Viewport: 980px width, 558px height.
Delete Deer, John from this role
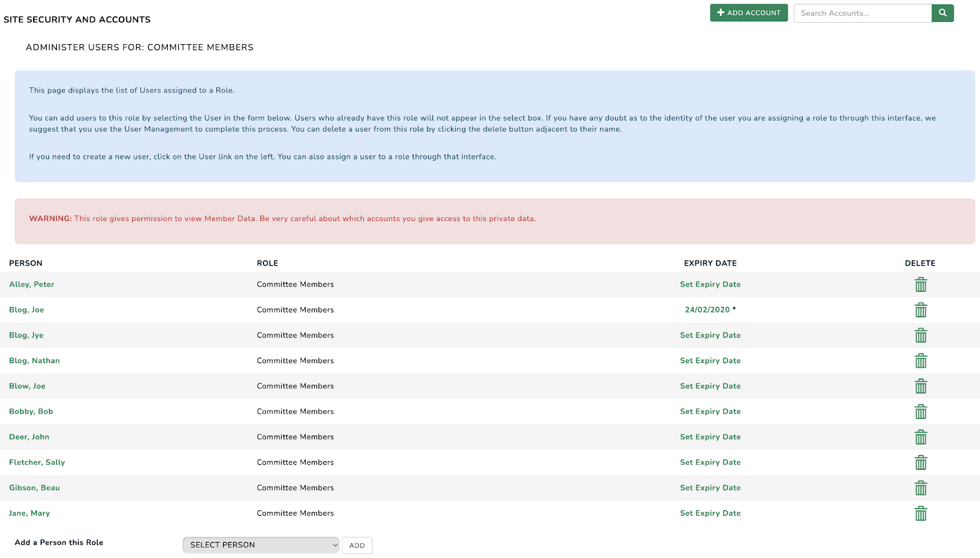click(x=920, y=437)
